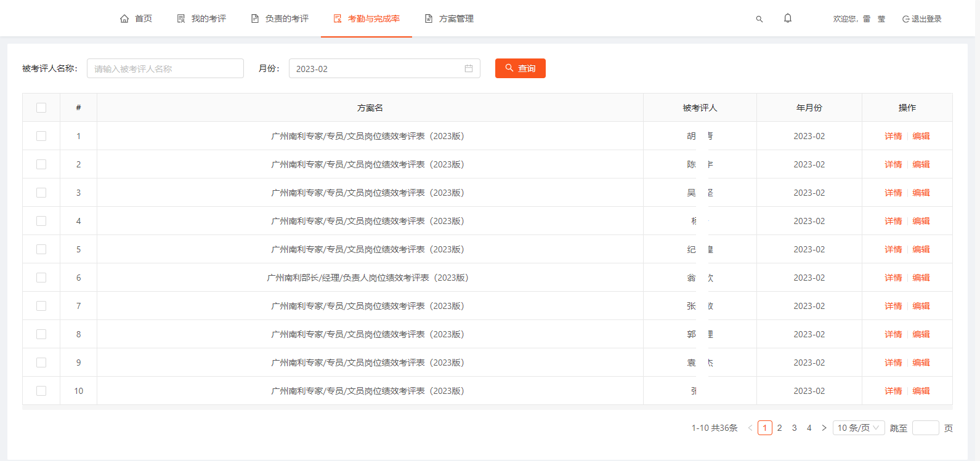Switch to the 考勤与完成率 tab
The height and width of the screenshot is (461, 980).
point(373,18)
